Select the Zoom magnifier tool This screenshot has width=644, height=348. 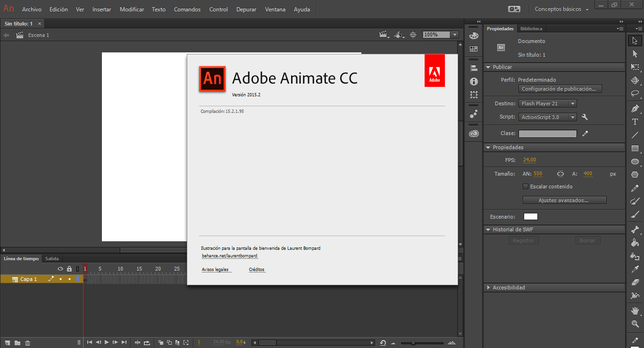point(635,324)
